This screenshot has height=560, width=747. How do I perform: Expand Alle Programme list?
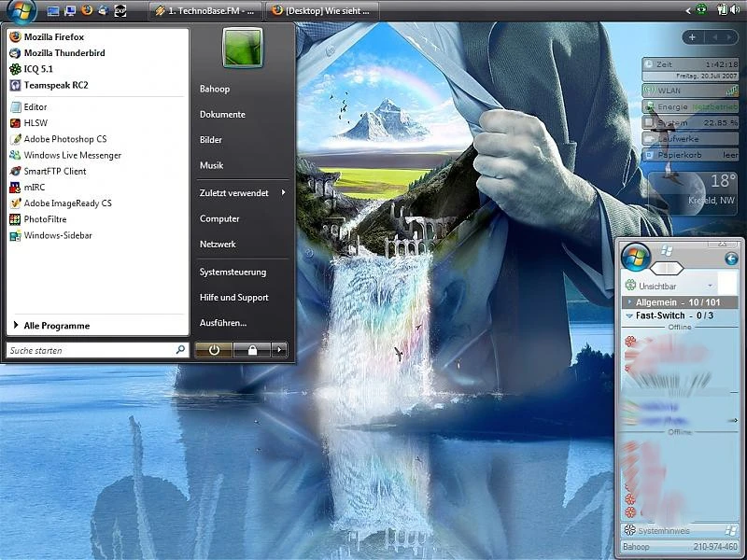[x=56, y=326]
